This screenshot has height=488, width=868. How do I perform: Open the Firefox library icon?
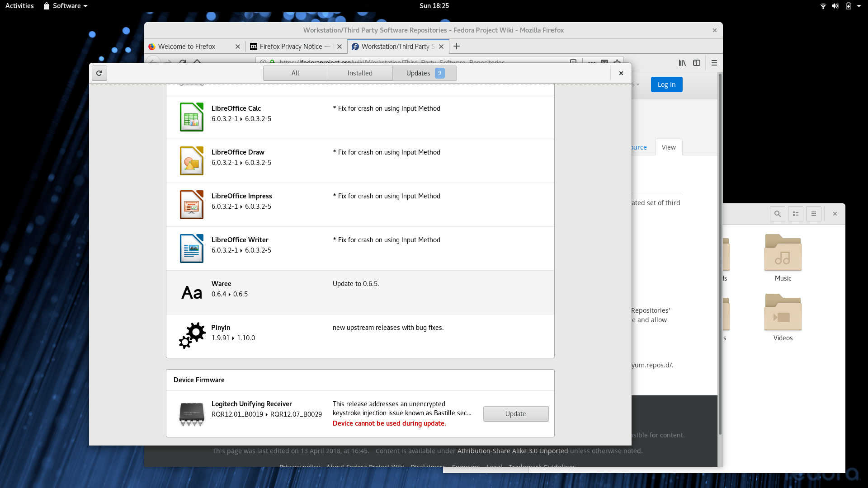[682, 63]
